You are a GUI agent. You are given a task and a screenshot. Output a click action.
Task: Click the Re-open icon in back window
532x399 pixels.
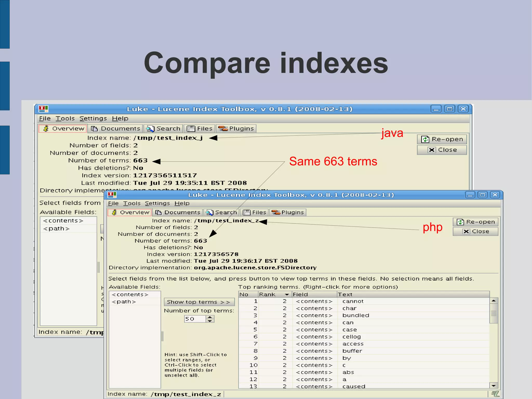425,139
